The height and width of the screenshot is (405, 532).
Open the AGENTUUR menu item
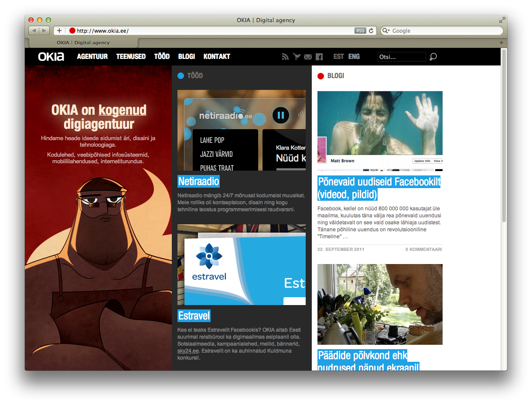point(92,57)
